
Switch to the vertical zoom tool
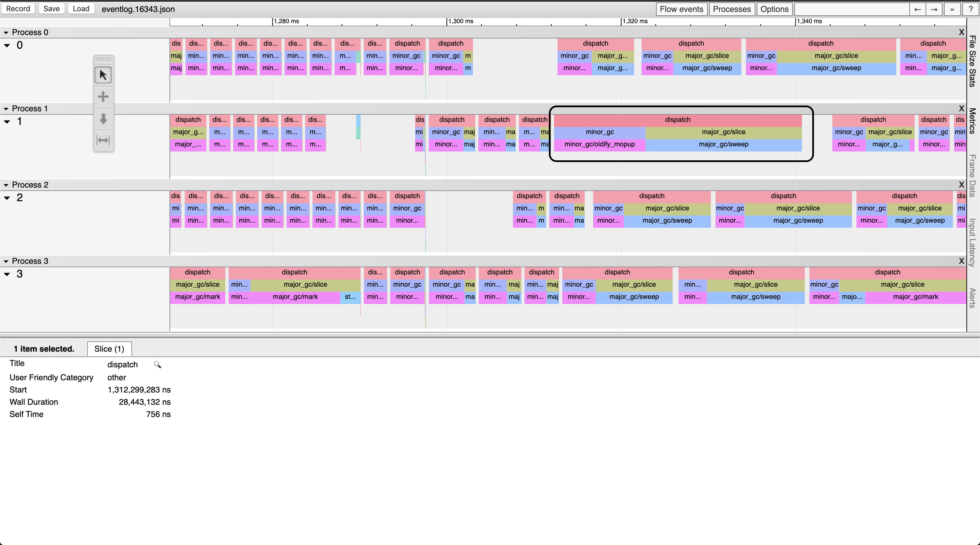tap(103, 119)
